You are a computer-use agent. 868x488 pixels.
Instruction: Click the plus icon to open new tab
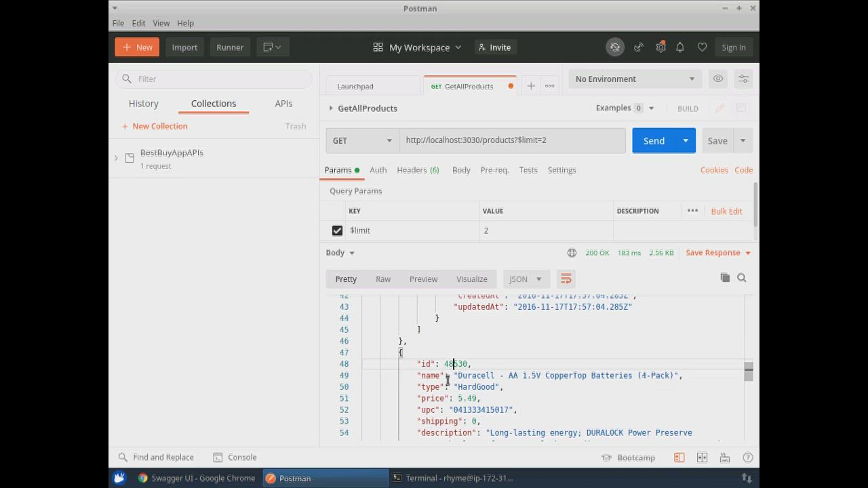(x=531, y=86)
